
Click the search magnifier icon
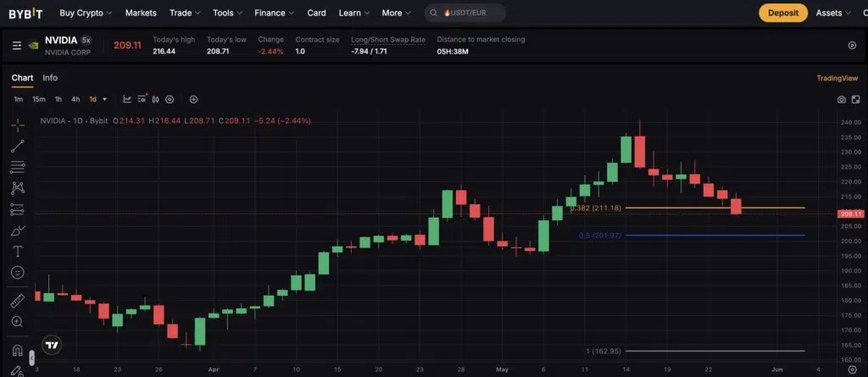tap(434, 13)
